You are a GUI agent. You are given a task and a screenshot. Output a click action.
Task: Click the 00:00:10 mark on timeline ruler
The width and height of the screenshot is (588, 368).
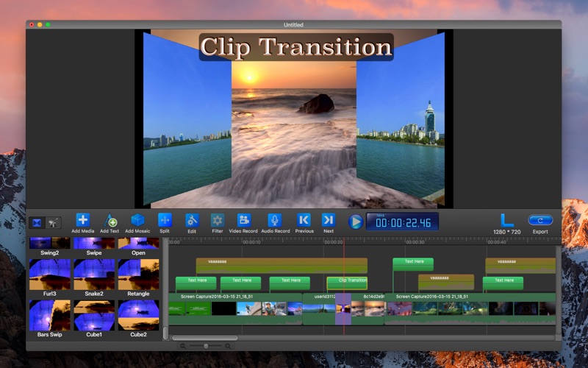[251, 242]
